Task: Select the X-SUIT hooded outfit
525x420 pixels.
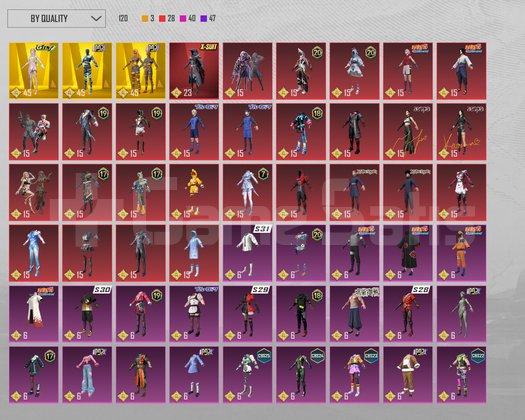Action: 194,71
